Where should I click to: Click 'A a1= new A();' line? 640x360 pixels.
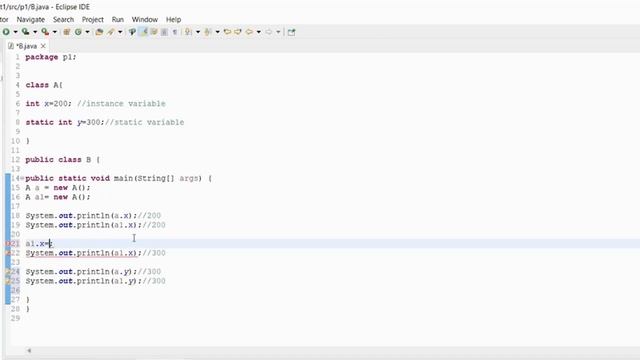click(x=58, y=197)
